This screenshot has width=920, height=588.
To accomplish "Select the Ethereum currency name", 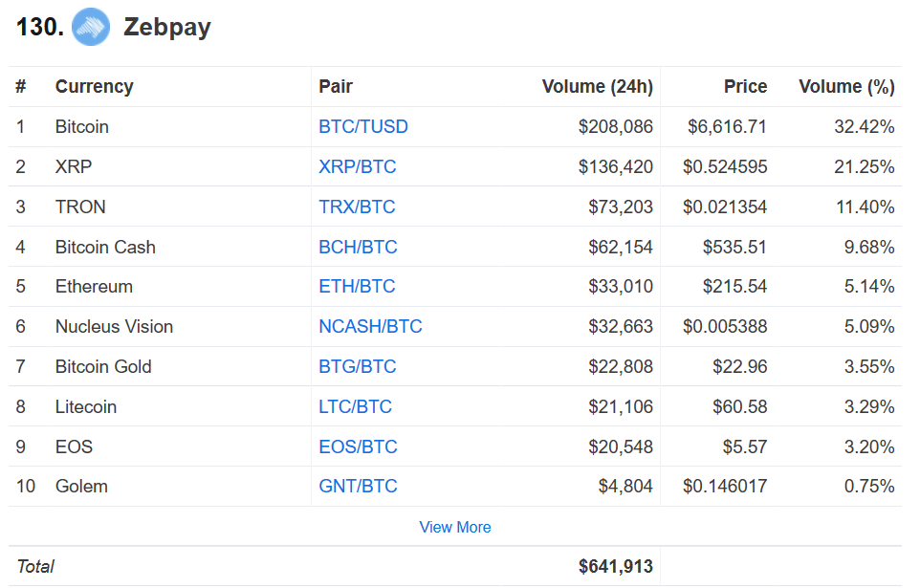I will pos(94,287).
